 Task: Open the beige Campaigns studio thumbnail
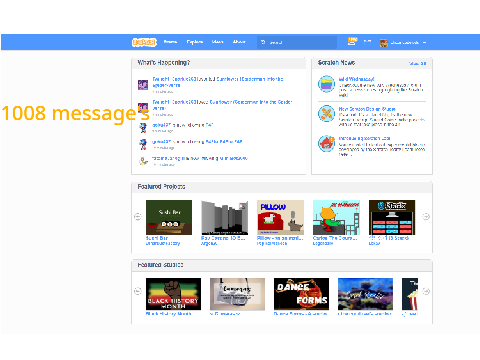pos(237,294)
